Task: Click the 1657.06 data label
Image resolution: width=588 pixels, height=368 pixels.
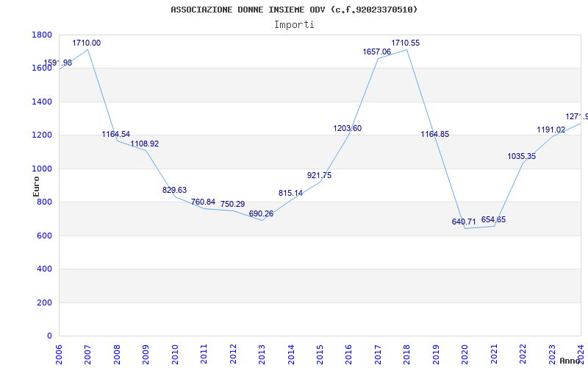Action: [x=376, y=52]
